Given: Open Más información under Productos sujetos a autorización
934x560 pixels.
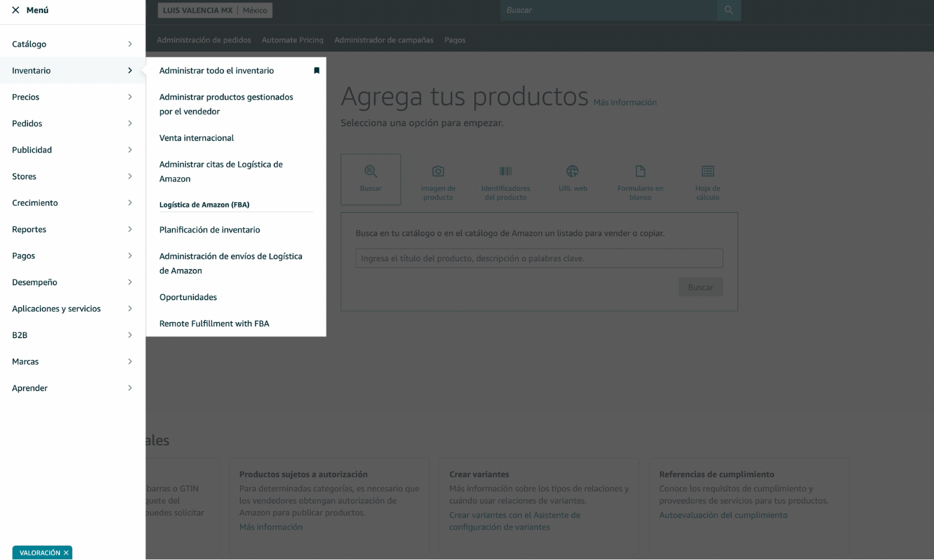Looking at the screenshot, I should click(271, 527).
